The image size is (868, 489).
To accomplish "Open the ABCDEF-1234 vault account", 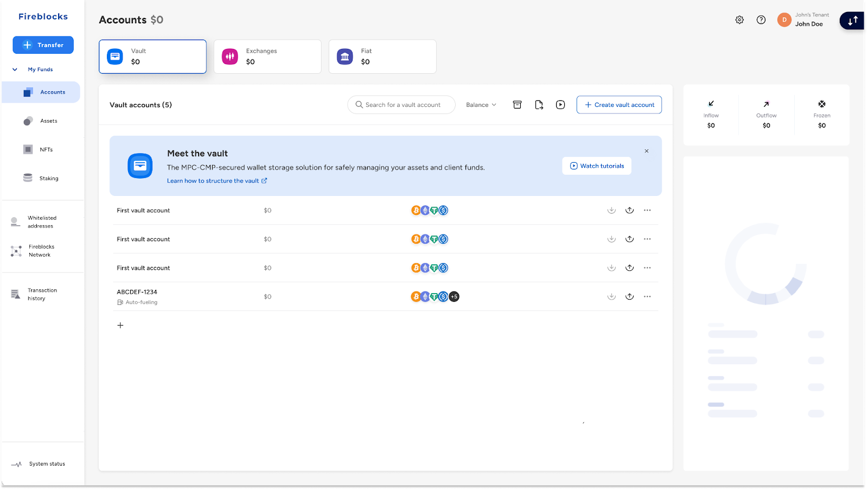I will pyautogui.click(x=137, y=292).
